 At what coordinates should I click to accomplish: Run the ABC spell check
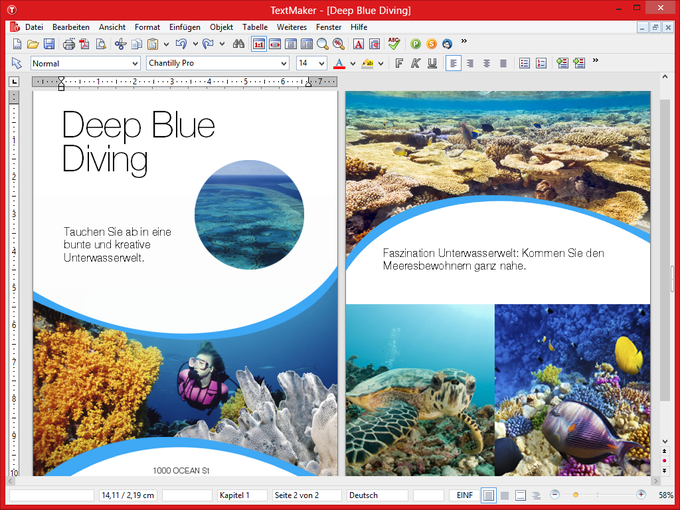pyautogui.click(x=394, y=44)
